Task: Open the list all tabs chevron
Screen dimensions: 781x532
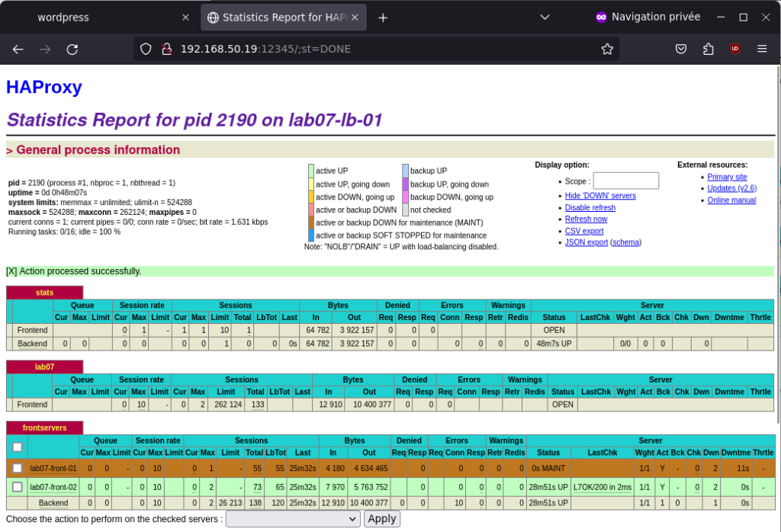Action: point(545,18)
